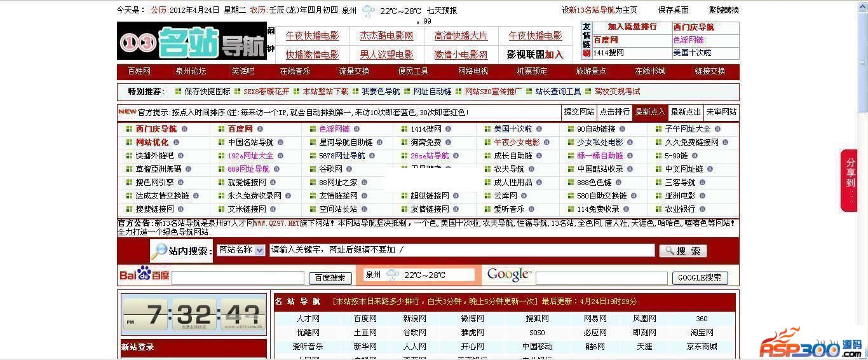Screen dimensions: 868x360
Task: Open 机票预定 in the navigation bar
Action: (532, 71)
